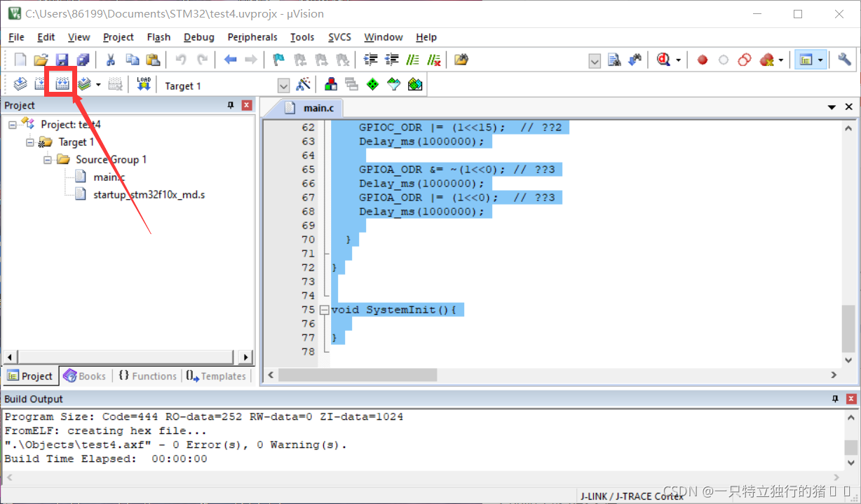Insert or remove a breakpoint with red dot
This screenshot has height=504, width=861.
tap(703, 60)
